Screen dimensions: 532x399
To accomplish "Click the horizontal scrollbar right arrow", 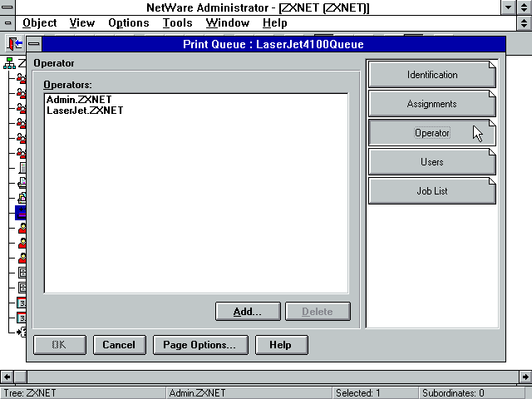I will click(x=525, y=377).
